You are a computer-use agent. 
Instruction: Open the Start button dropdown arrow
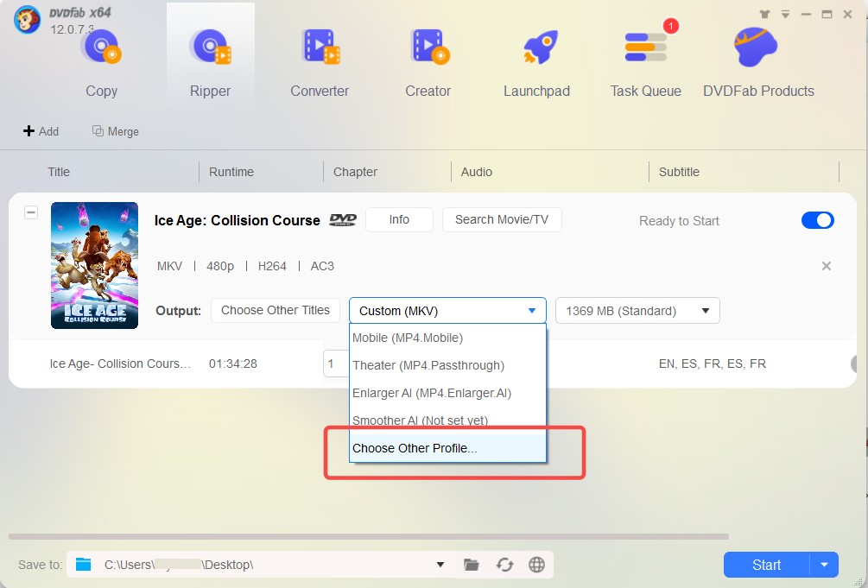pyautogui.click(x=824, y=565)
